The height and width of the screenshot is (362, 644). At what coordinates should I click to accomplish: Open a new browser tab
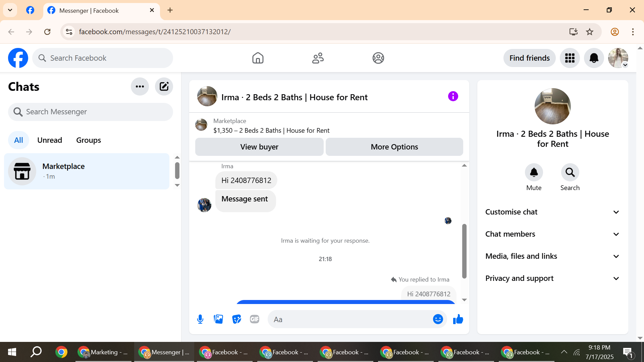170,10
